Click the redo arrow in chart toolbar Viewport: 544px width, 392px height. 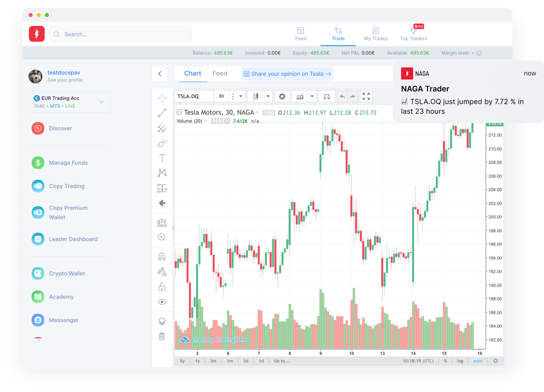pos(352,97)
